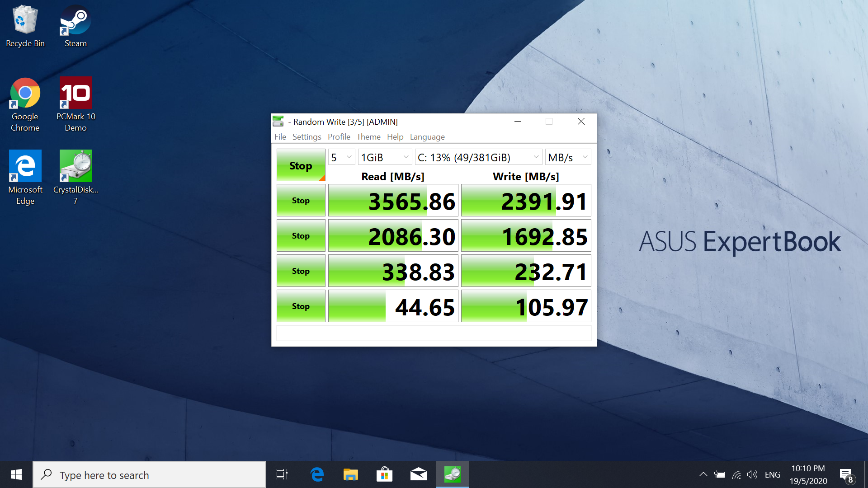Viewport: 868px width, 488px height.
Task: Open the Profile menu
Action: pyautogui.click(x=339, y=137)
